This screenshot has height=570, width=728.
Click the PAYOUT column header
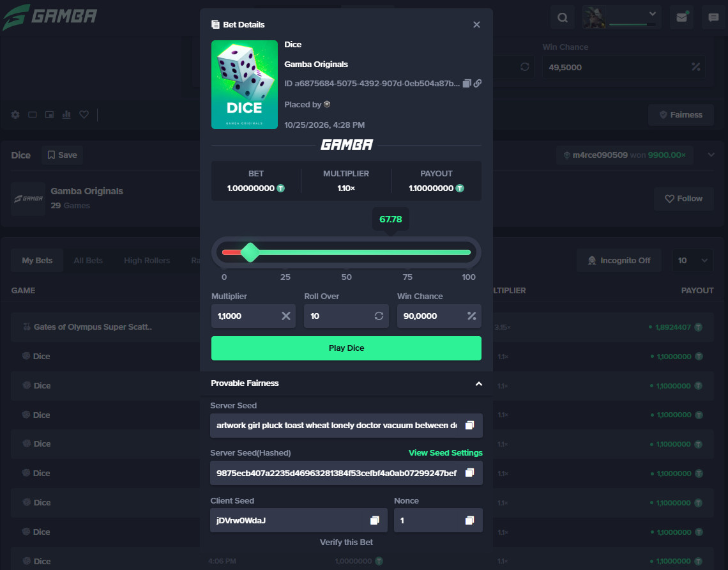[697, 290]
